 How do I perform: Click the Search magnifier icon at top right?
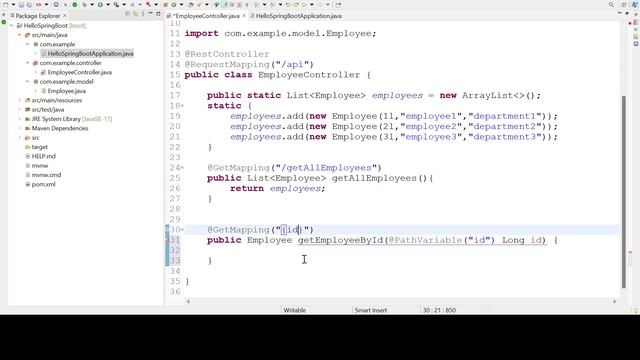pos(611,5)
